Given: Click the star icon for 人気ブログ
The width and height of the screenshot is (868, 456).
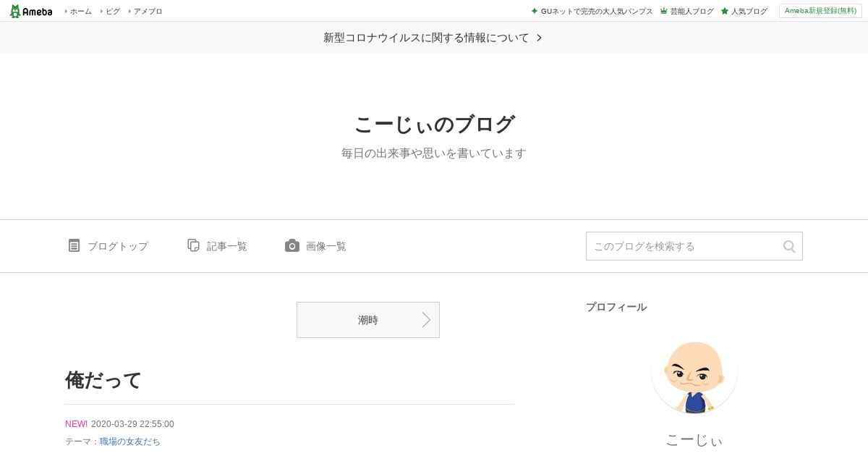Looking at the screenshot, I should [725, 11].
